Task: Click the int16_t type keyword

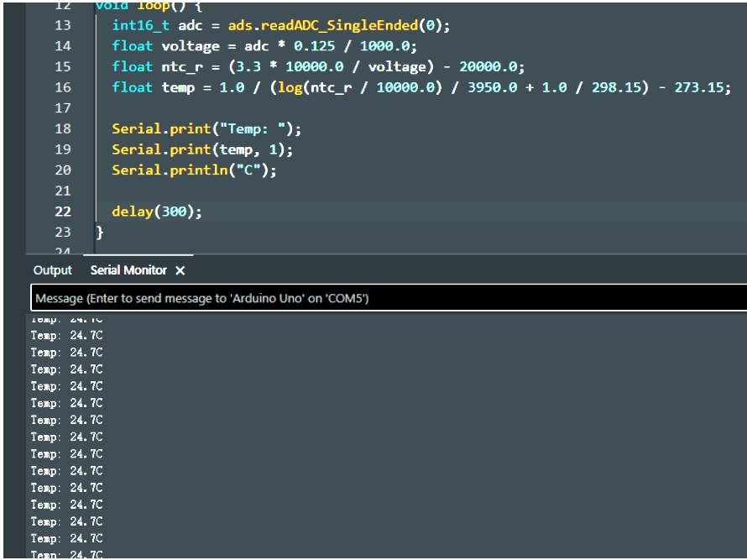Action: point(141,25)
